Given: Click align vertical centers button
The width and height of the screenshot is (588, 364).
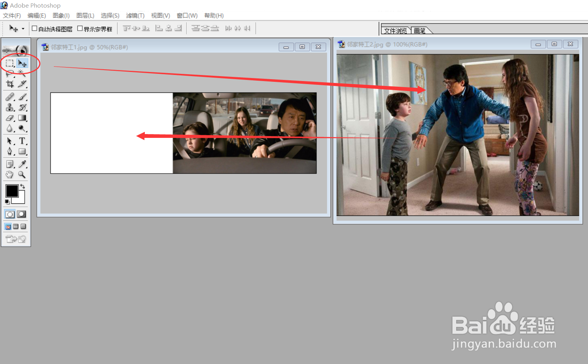Looking at the screenshot, I should pos(136,28).
